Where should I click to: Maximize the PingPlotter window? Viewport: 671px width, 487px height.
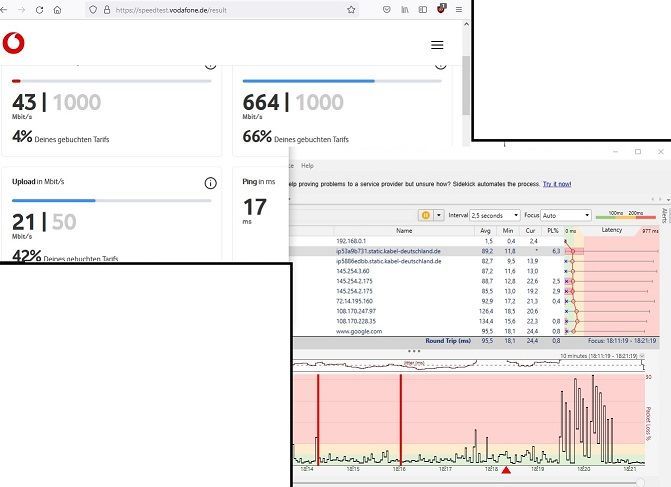(x=638, y=151)
